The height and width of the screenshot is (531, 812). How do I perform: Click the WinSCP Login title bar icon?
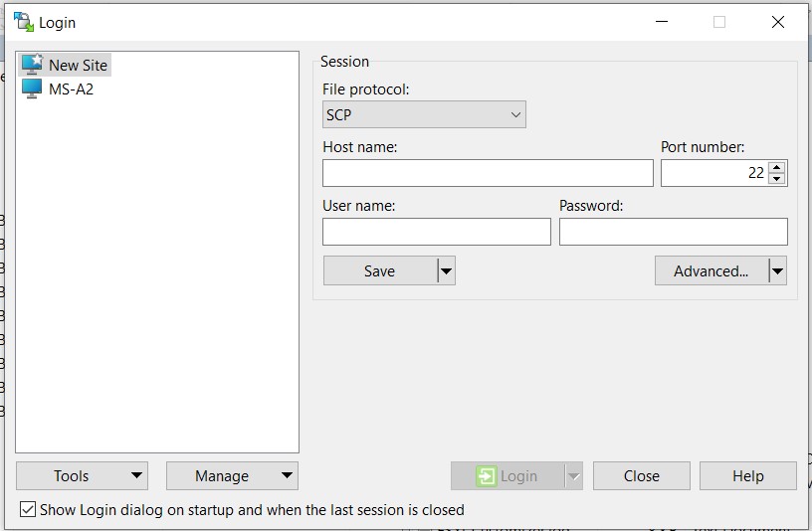(23, 22)
